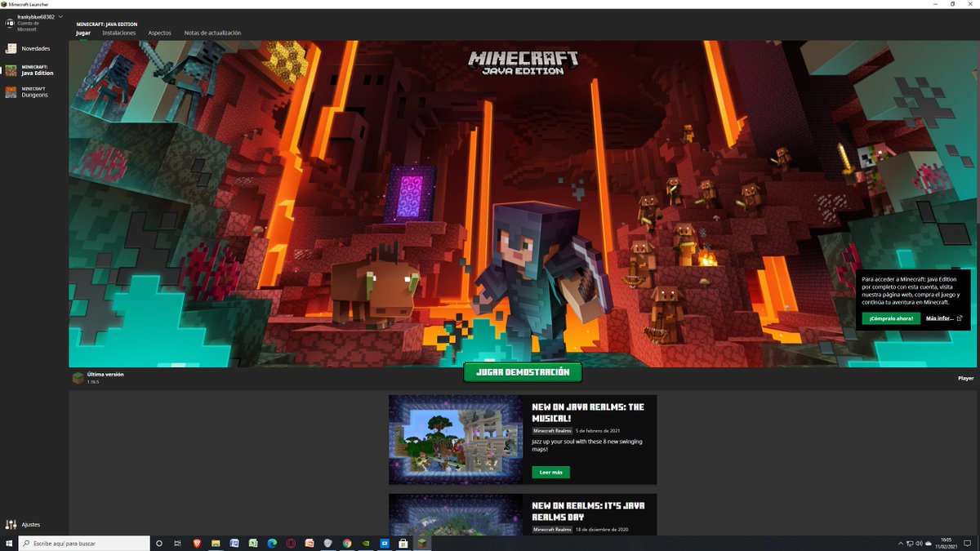Switch to the Instalaciones tab
Screen dimensions: 980x551
[x=119, y=33]
